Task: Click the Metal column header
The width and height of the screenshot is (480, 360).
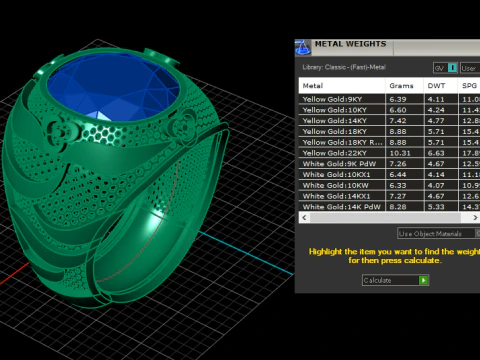Action: [x=342, y=86]
